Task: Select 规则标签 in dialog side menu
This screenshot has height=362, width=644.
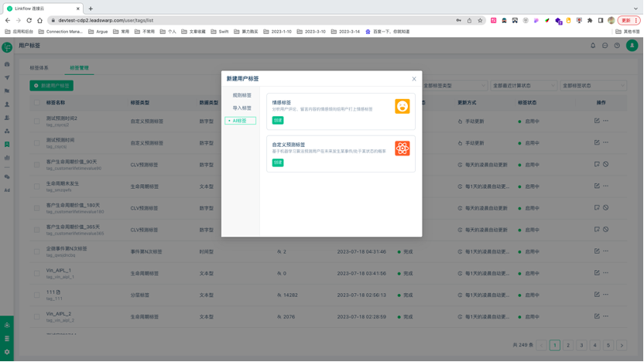Action: (x=242, y=95)
